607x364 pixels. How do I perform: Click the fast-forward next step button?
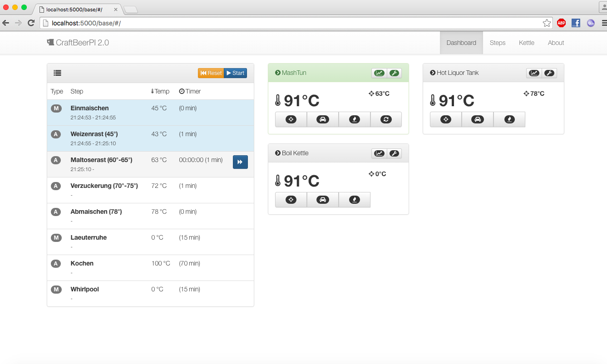coord(240,162)
